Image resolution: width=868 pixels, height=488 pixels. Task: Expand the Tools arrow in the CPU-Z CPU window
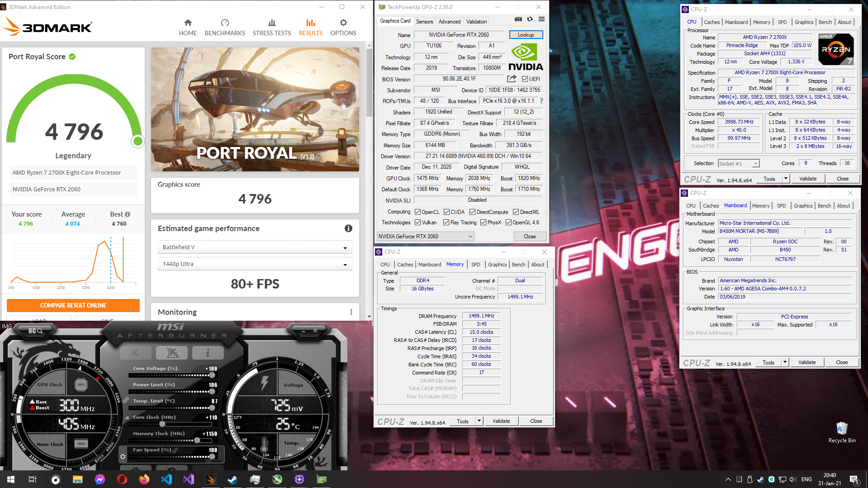pos(786,179)
